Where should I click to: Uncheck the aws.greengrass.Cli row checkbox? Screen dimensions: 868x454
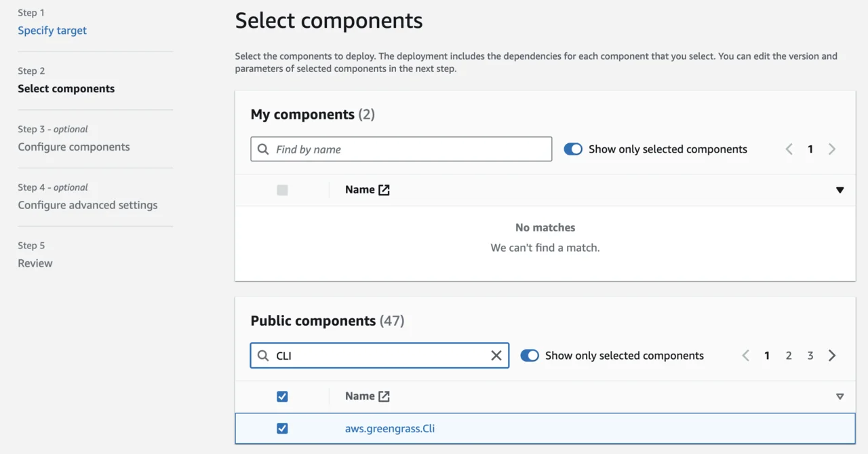pyautogui.click(x=283, y=428)
